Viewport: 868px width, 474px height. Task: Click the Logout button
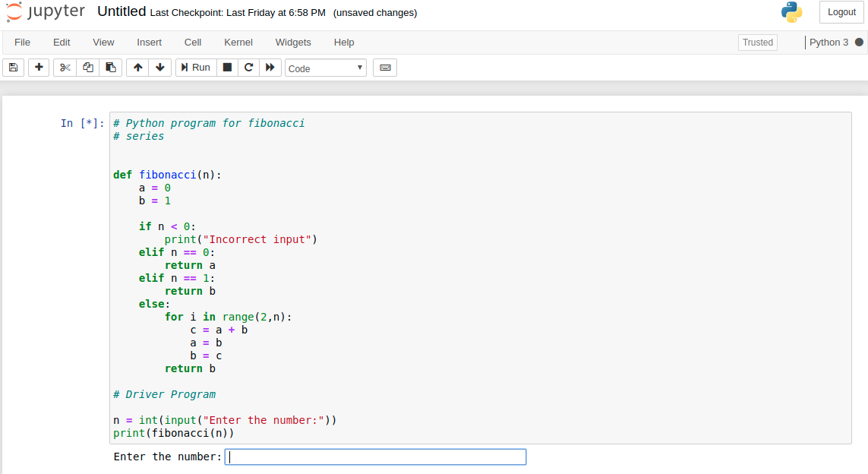[841, 12]
